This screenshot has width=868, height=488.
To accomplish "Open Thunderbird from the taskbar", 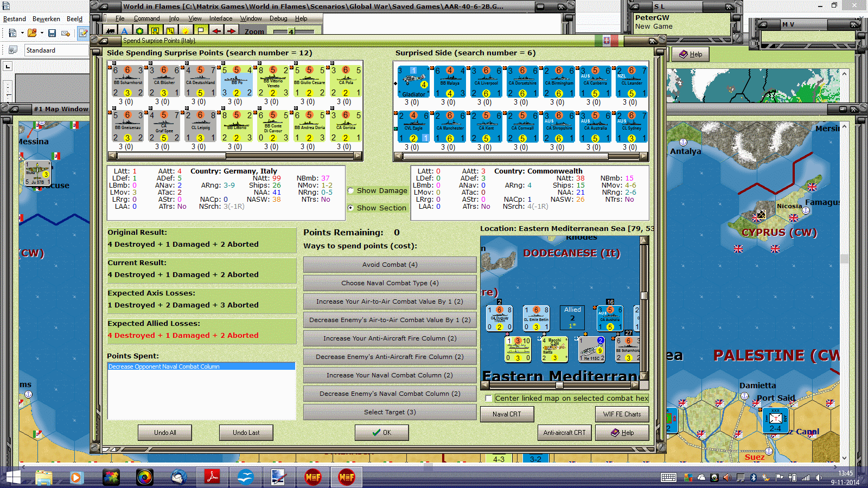I will click(178, 477).
